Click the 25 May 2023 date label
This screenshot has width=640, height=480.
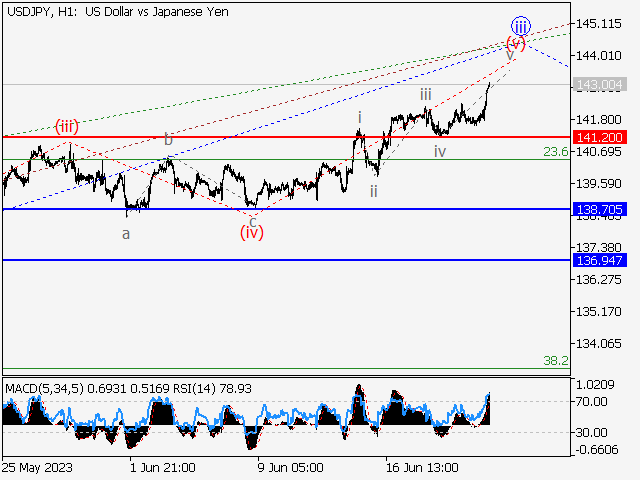[x=38, y=467]
